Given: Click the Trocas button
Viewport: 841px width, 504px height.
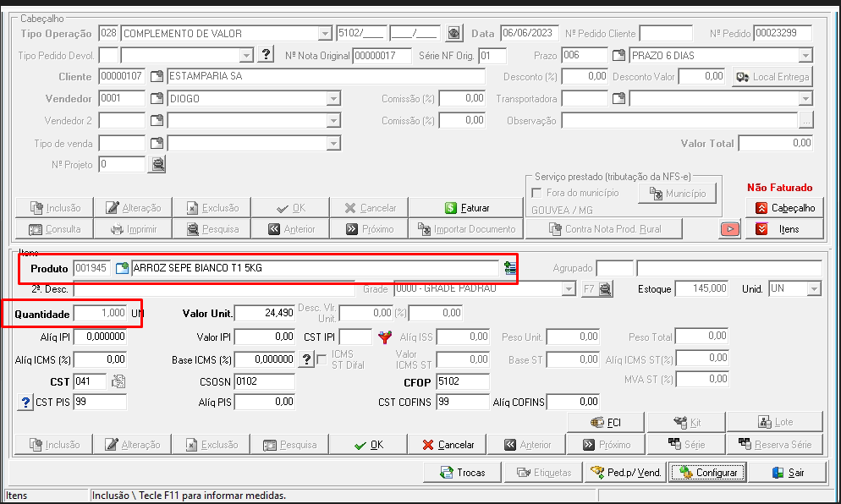Looking at the screenshot, I should (x=462, y=473).
